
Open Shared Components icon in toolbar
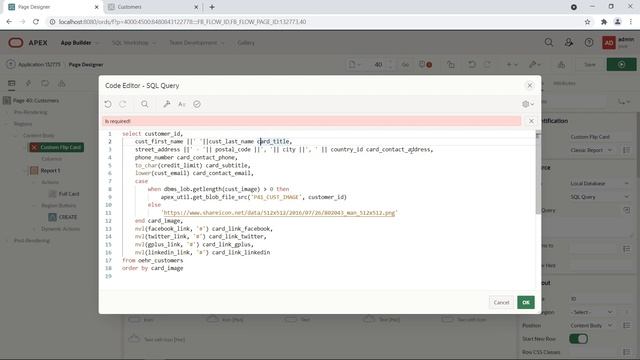[561, 64]
